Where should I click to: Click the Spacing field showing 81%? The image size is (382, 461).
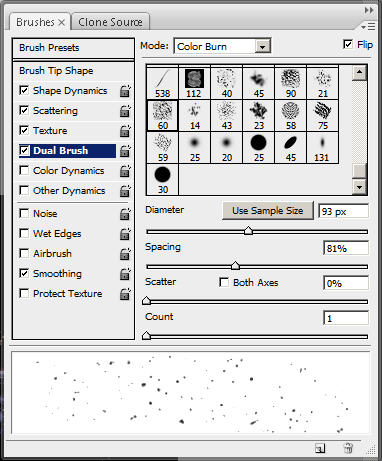[346, 249]
